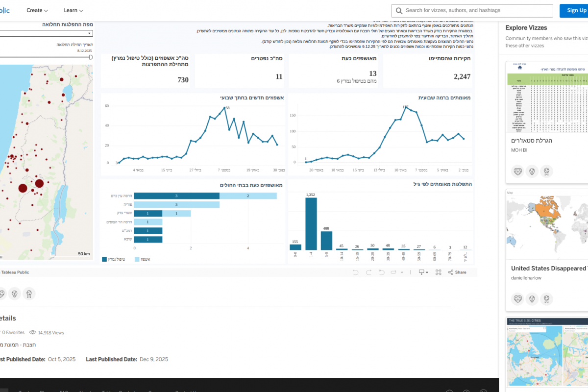
Task: Click the full screen icon in toolbar
Action: (438, 272)
